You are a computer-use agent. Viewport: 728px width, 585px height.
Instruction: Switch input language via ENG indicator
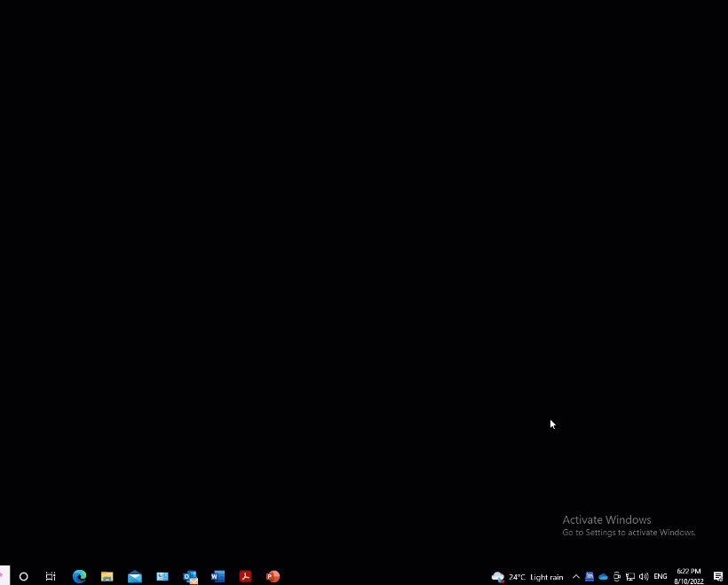tap(661, 576)
